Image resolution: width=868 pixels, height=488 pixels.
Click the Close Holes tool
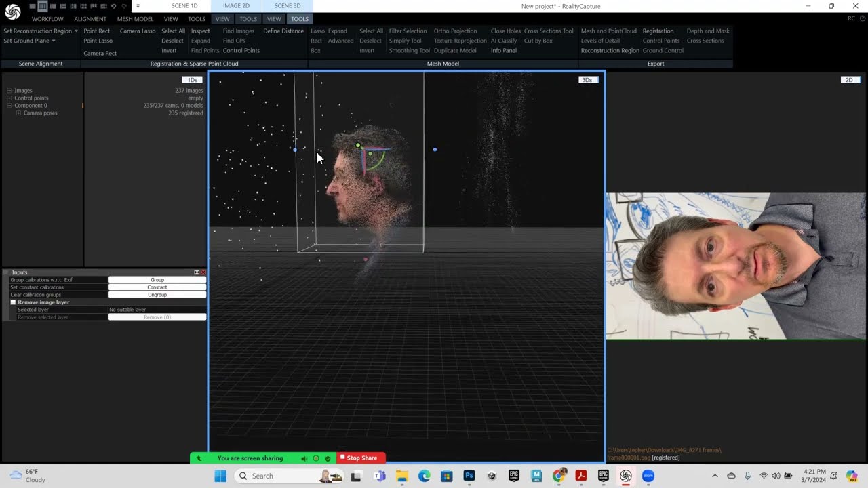point(505,30)
